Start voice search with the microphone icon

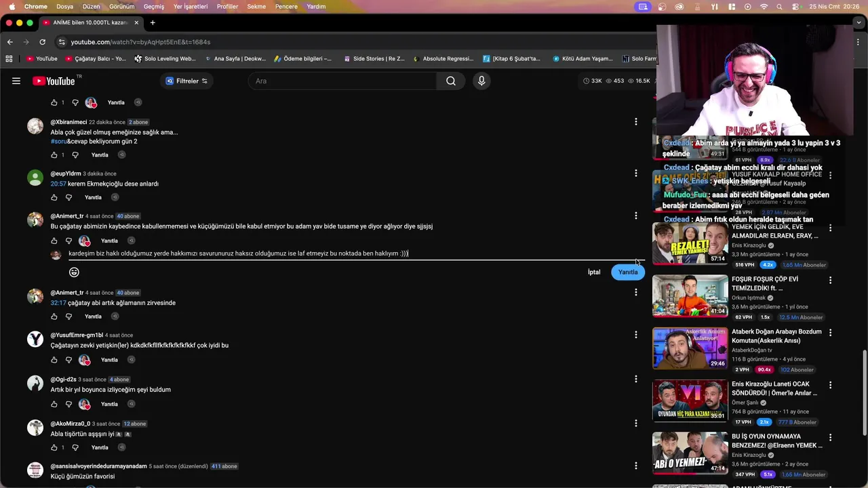pyautogui.click(x=481, y=81)
